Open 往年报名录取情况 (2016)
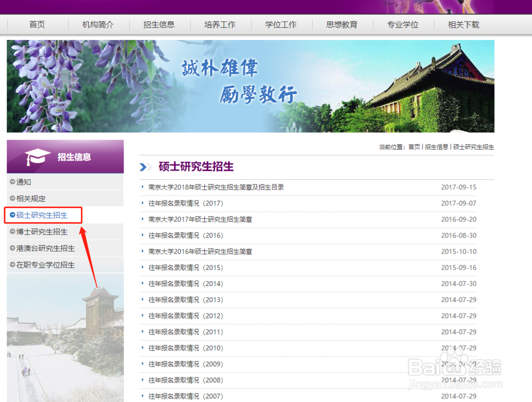Screen dimensions: 532x402 coord(186,236)
